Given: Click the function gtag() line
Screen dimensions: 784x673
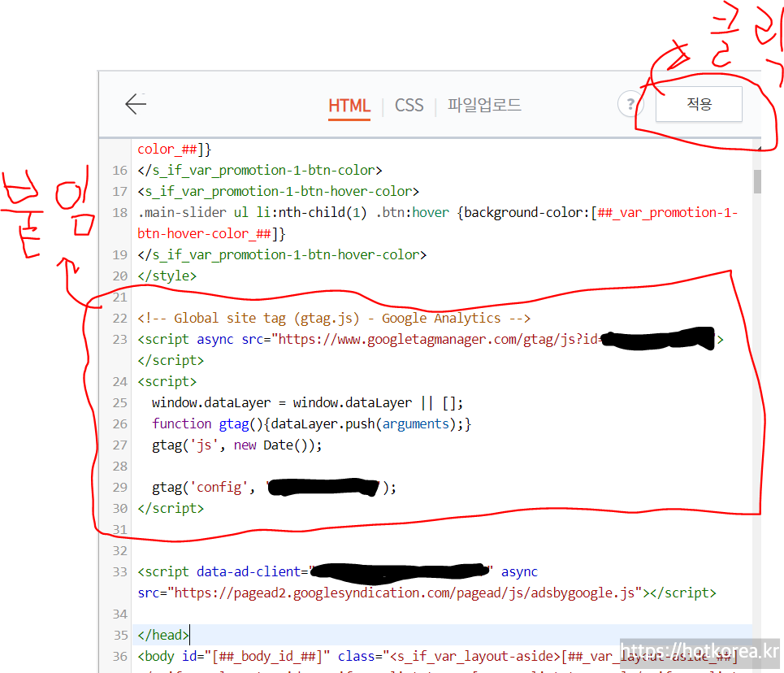Looking at the screenshot, I should point(311,423).
